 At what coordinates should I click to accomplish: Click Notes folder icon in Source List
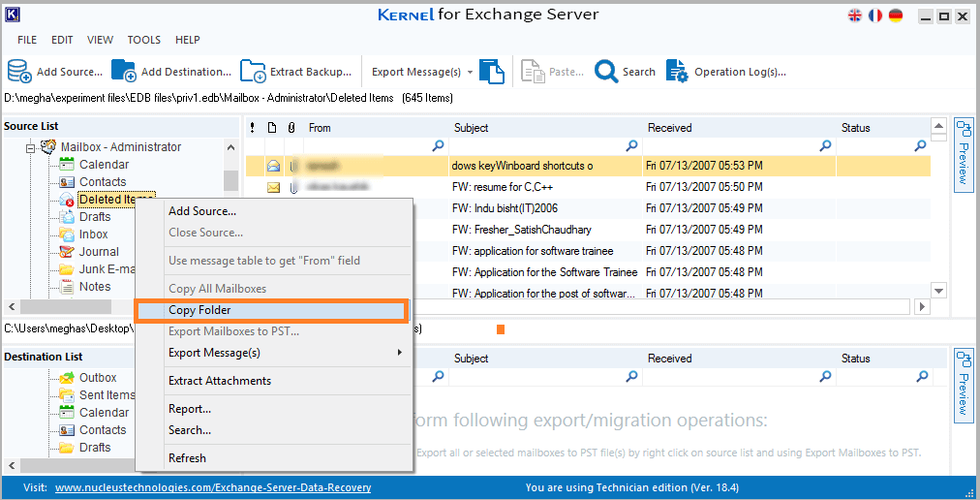[67, 287]
